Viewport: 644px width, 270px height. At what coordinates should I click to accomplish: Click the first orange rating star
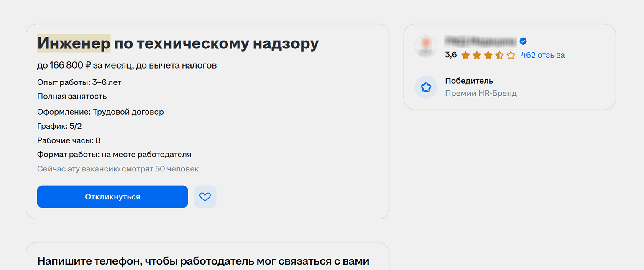click(x=465, y=55)
